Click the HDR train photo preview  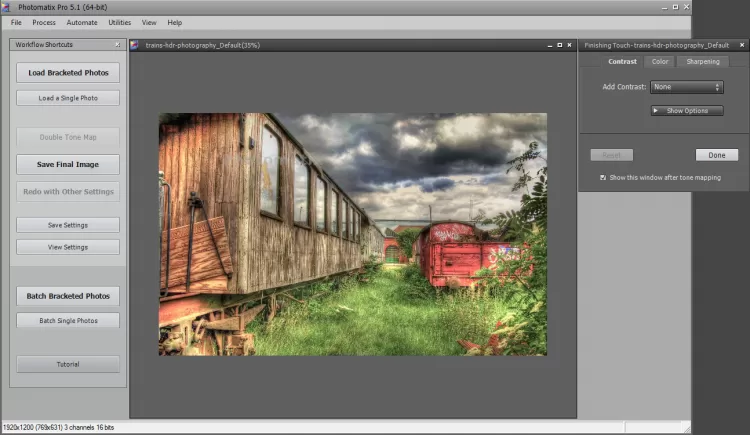point(353,234)
